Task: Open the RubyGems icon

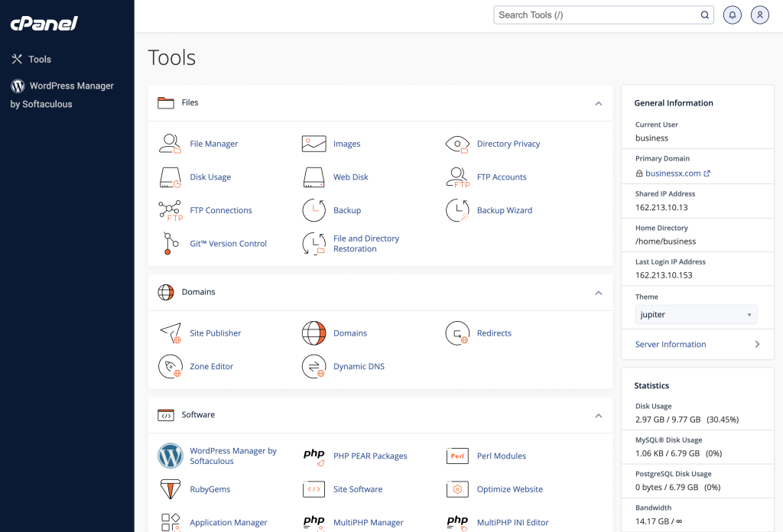Action: coord(170,489)
